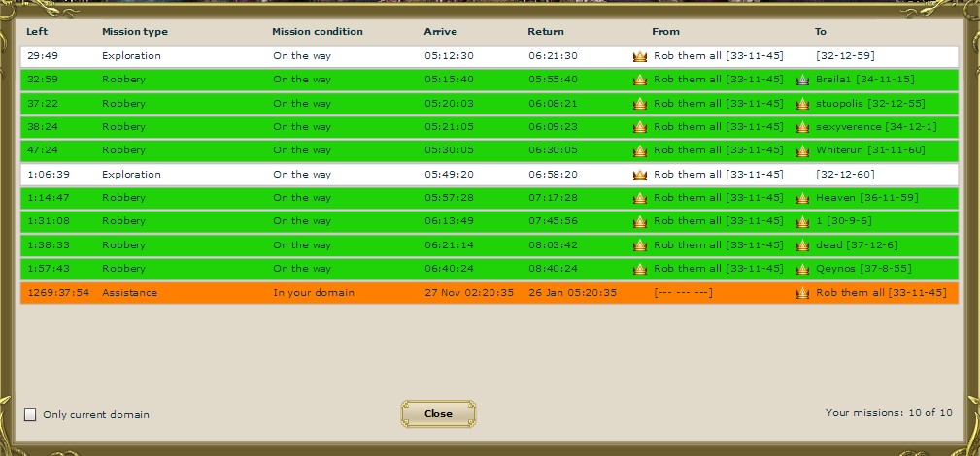
Task: Enable the Only current domain checkbox
Action: tap(30, 415)
